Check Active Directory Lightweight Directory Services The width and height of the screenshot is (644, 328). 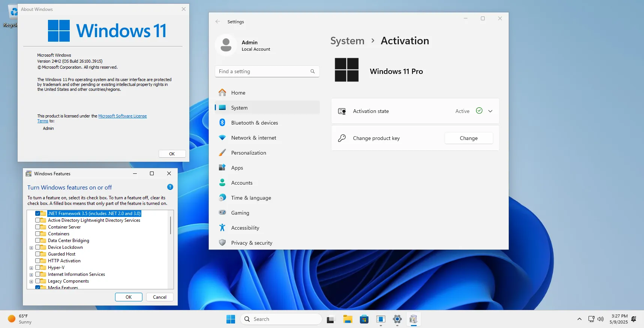point(38,220)
